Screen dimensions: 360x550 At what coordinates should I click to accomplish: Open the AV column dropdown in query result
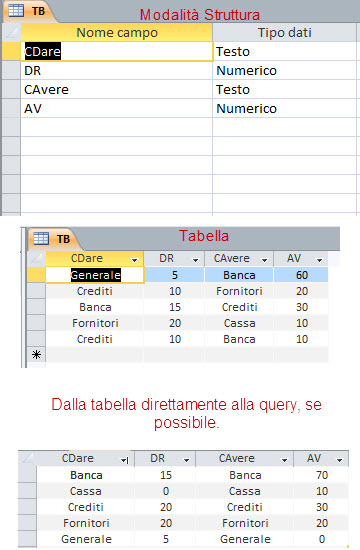tap(339, 460)
